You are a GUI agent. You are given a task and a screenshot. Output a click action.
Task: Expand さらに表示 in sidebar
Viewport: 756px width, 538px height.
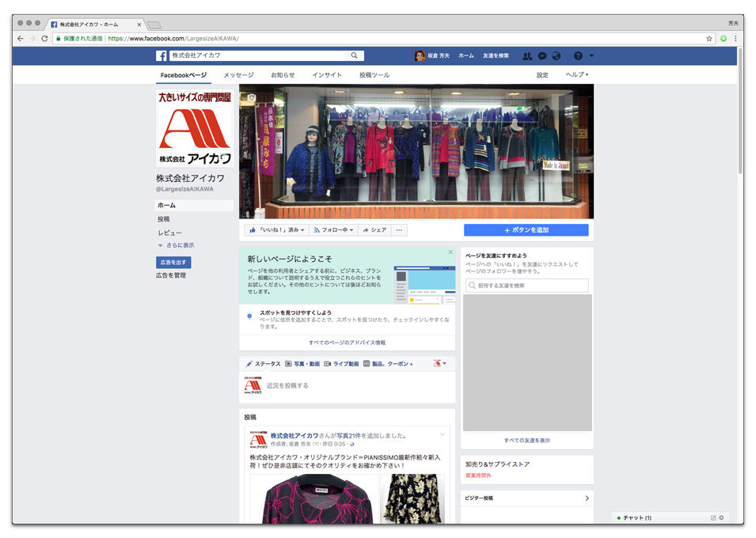[177, 245]
